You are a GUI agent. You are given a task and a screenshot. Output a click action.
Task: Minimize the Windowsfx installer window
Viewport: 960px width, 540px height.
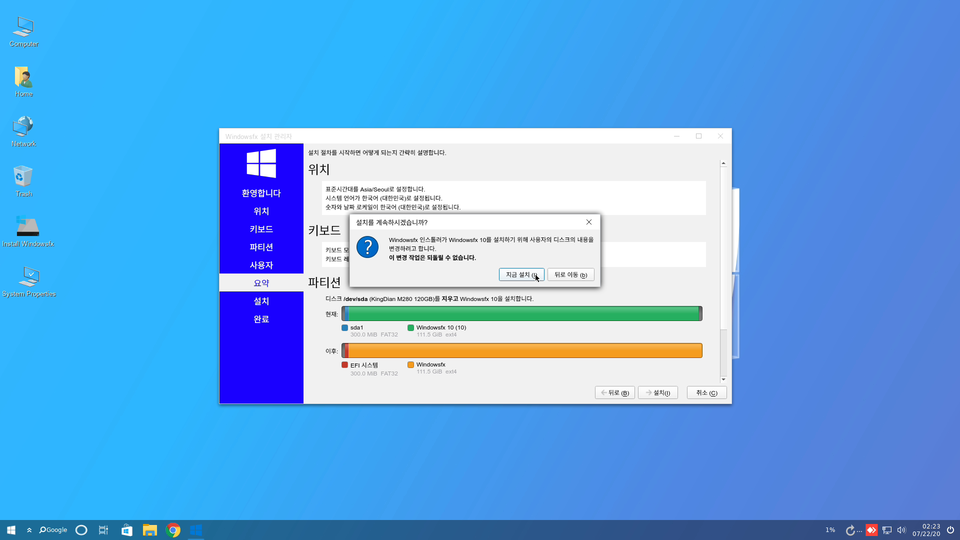(677, 137)
